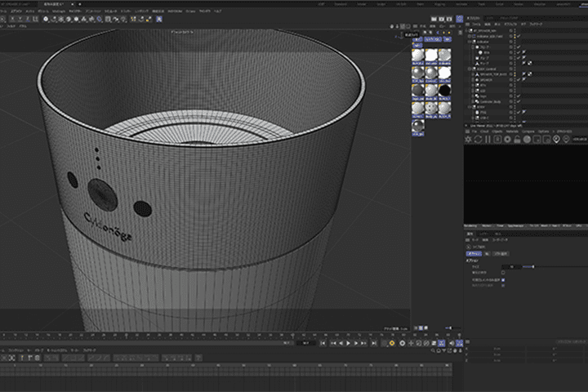588x392 pixels.
Task: Click Play backward on the timeline
Action: [x=341, y=343]
